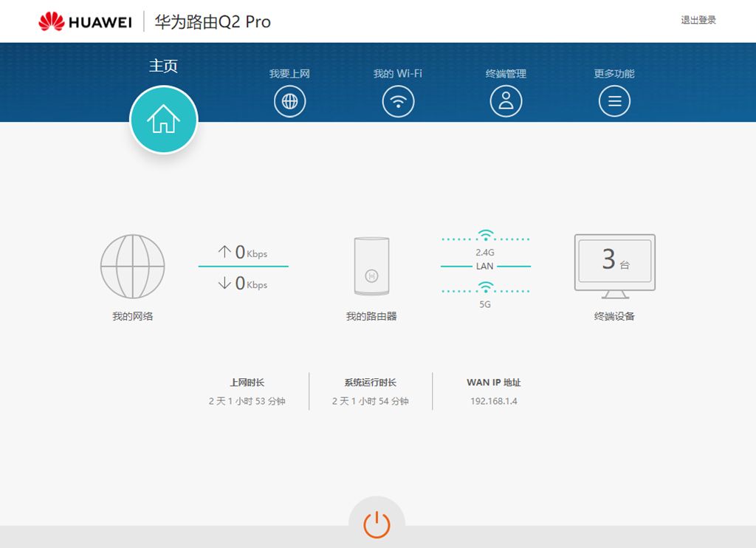The width and height of the screenshot is (756, 548).
Task: Click the WAN IP 地址 heading
Action: 494,383
